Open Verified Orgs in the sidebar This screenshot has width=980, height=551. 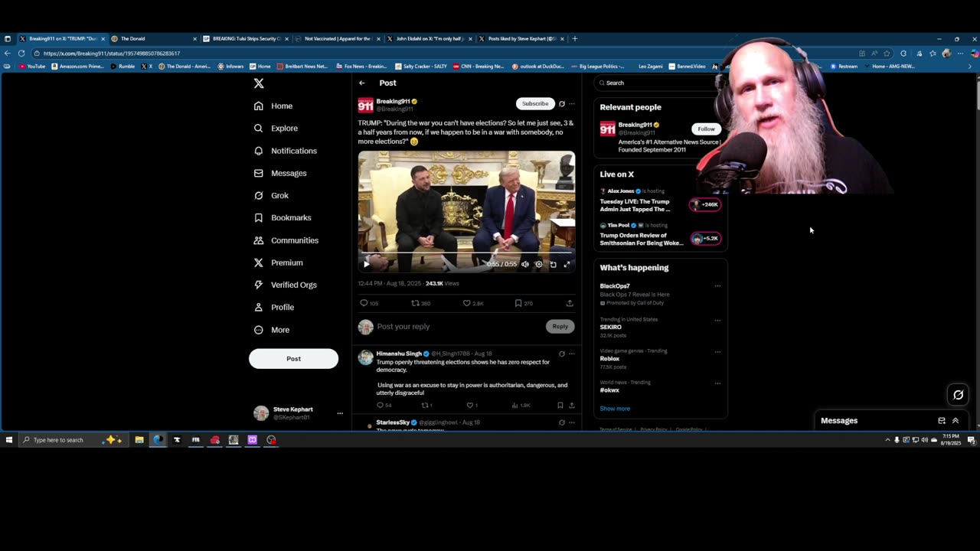point(285,285)
